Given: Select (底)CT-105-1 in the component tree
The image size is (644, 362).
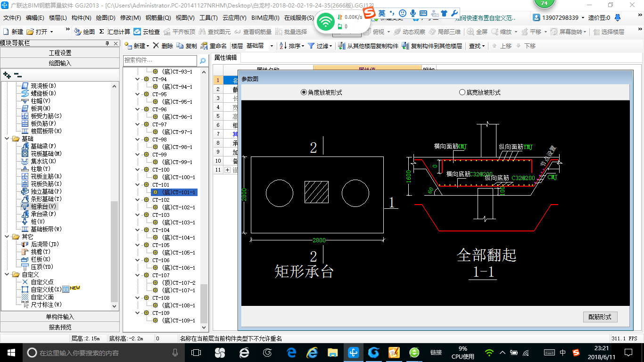Looking at the screenshot, I should pyautogui.click(x=178, y=253).
